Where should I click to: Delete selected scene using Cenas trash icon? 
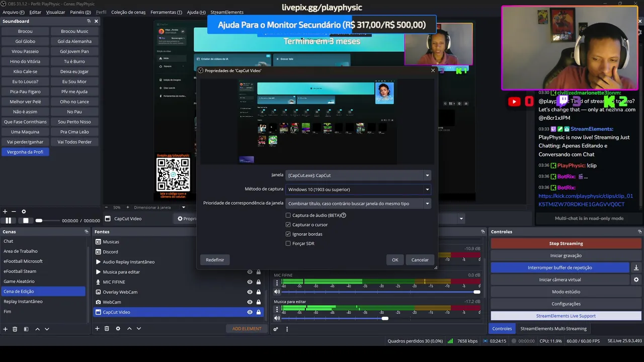click(15, 329)
